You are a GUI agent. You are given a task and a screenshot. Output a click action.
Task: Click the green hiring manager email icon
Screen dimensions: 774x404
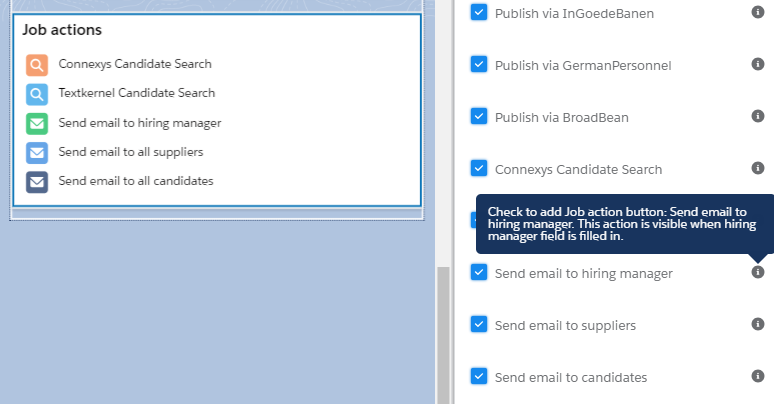[37, 123]
